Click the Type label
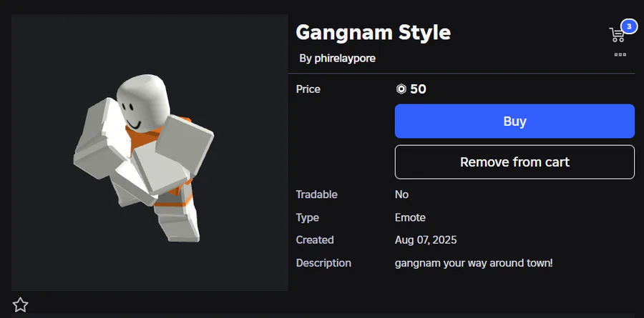This screenshot has width=644, height=318. pos(307,217)
